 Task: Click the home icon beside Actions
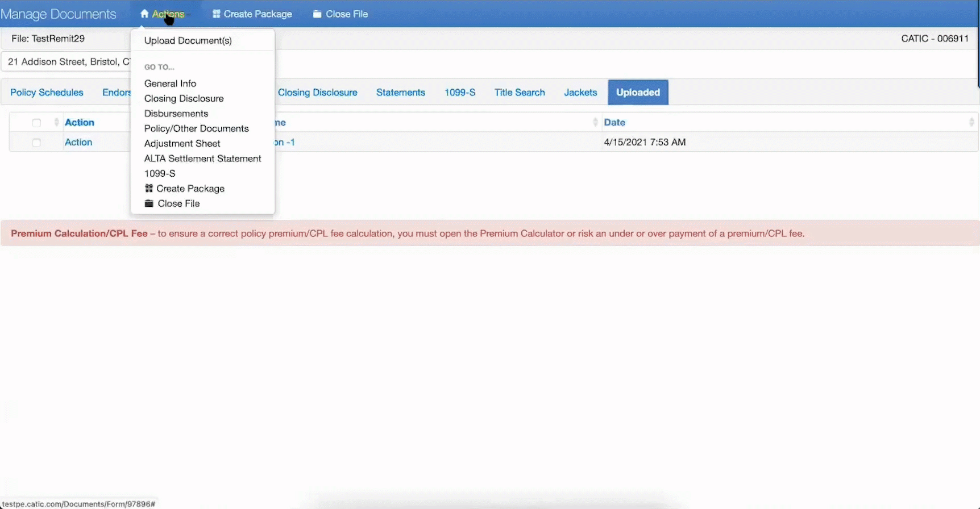pos(144,14)
